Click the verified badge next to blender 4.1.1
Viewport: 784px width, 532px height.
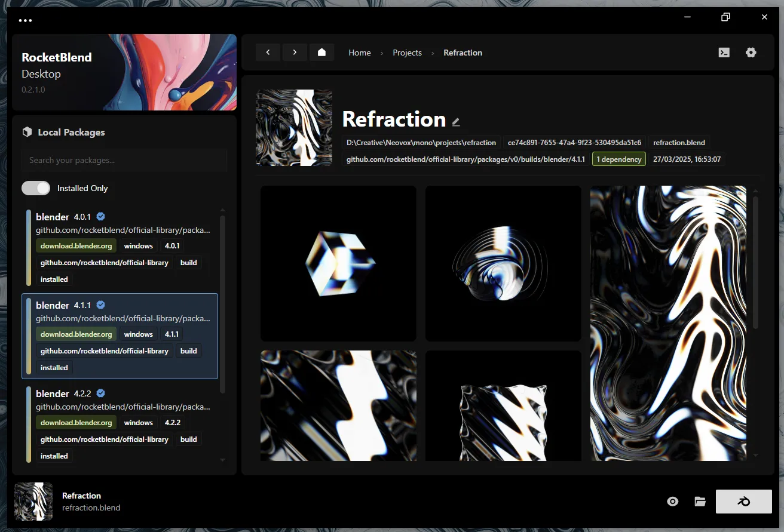pos(100,305)
